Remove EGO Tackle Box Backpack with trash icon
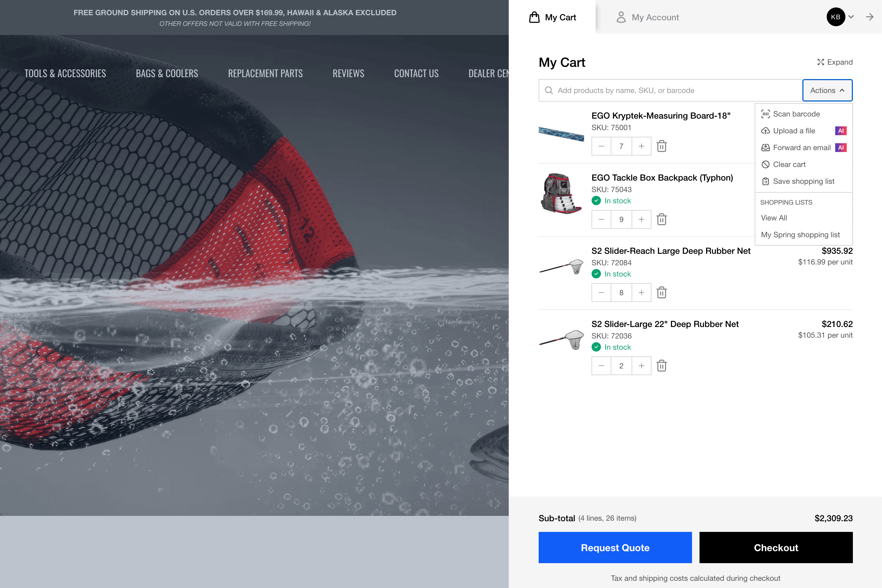The width and height of the screenshot is (882, 588). pos(662,219)
